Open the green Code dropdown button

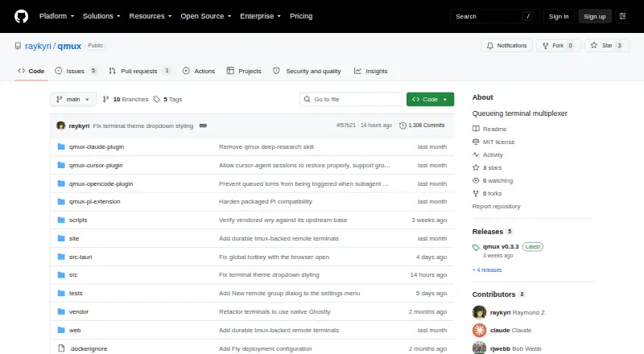[x=430, y=100]
